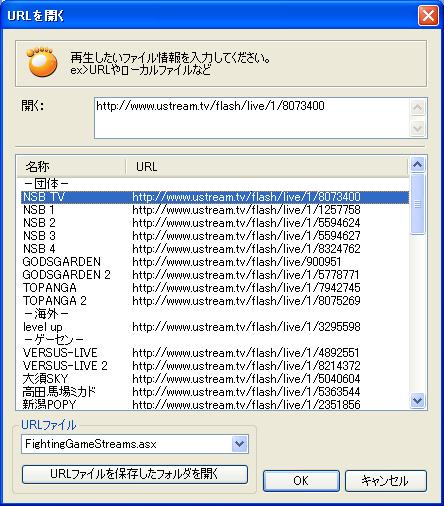This screenshot has width=444, height=506.
Task: Click the －ゲーセン－ group header row
Action: (x=215, y=340)
